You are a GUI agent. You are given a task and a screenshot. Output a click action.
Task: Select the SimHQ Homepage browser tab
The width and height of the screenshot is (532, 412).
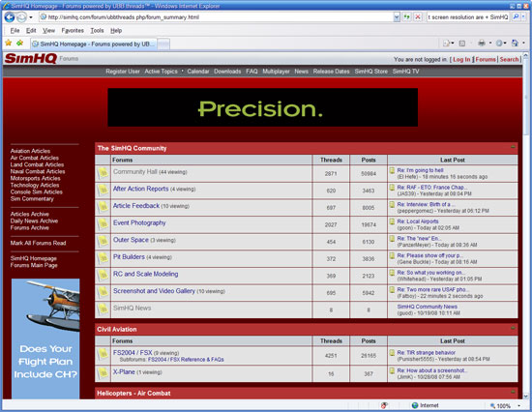[x=93, y=44]
